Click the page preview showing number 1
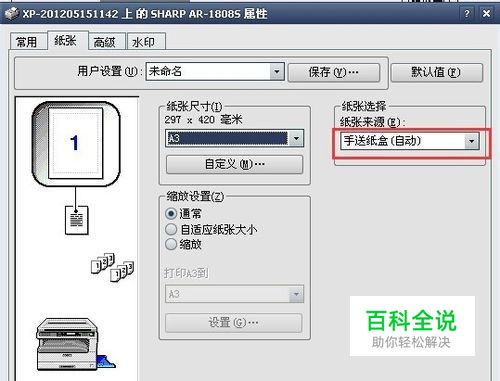The width and height of the screenshot is (500, 381). pos(76,143)
